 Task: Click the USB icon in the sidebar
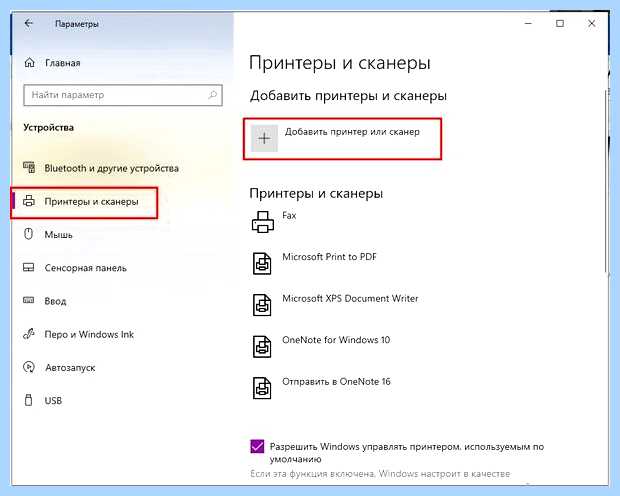[x=28, y=400]
